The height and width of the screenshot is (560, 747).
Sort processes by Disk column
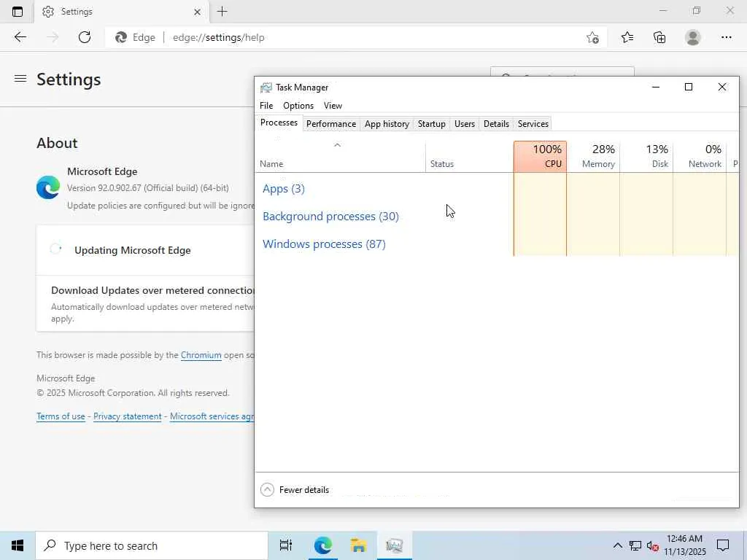647,157
